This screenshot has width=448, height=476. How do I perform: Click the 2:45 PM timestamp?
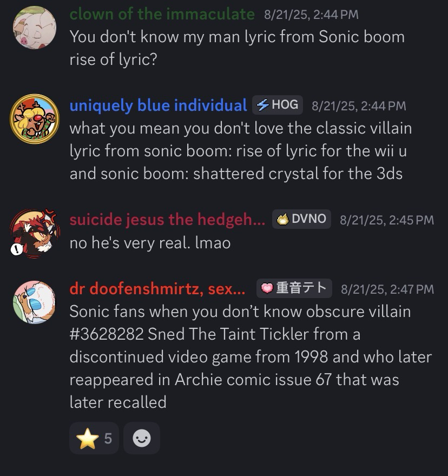386,219
